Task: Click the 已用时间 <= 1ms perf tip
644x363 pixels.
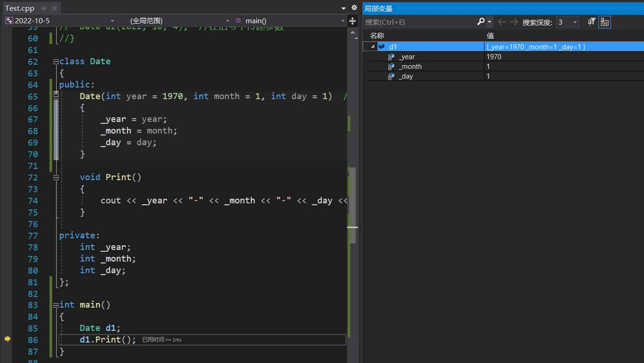Action: click(162, 340)
